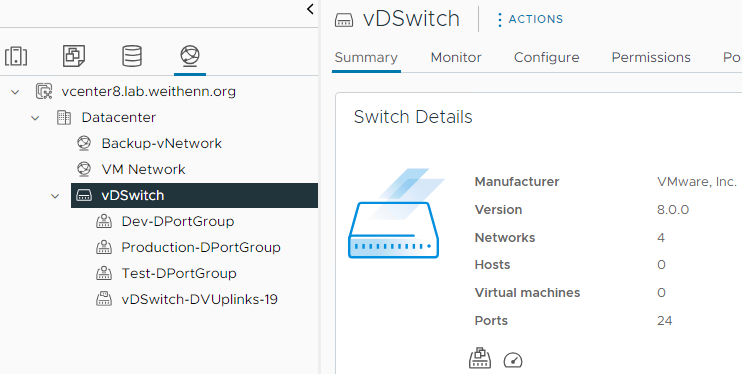The image size is (742, 374).
Task: Select VM Network in the tree
Action: point(143,169)
